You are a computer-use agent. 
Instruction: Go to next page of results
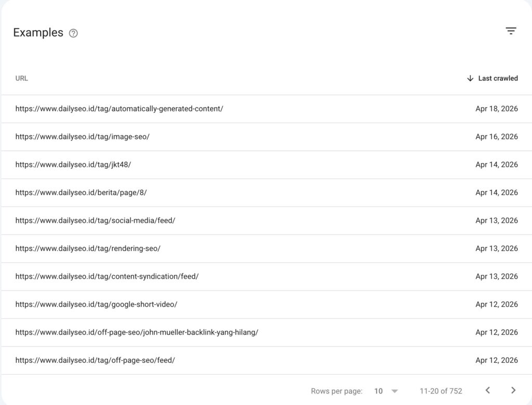513,390
